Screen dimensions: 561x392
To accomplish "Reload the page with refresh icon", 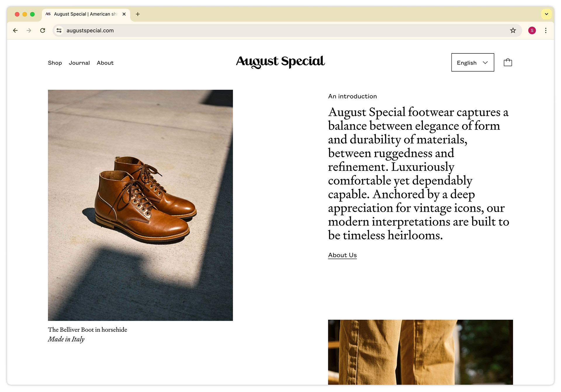I will coord(43,30).
